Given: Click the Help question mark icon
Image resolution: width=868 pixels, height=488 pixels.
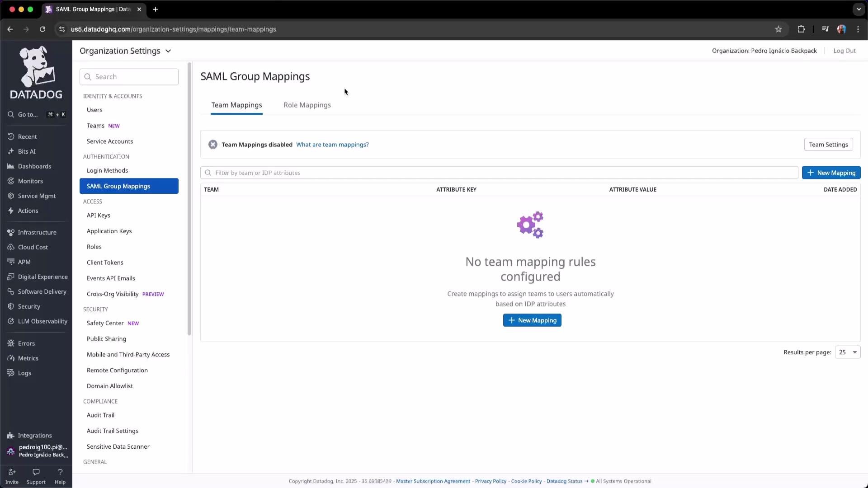Looking at the screenshot, I should [x=60, y=472].
